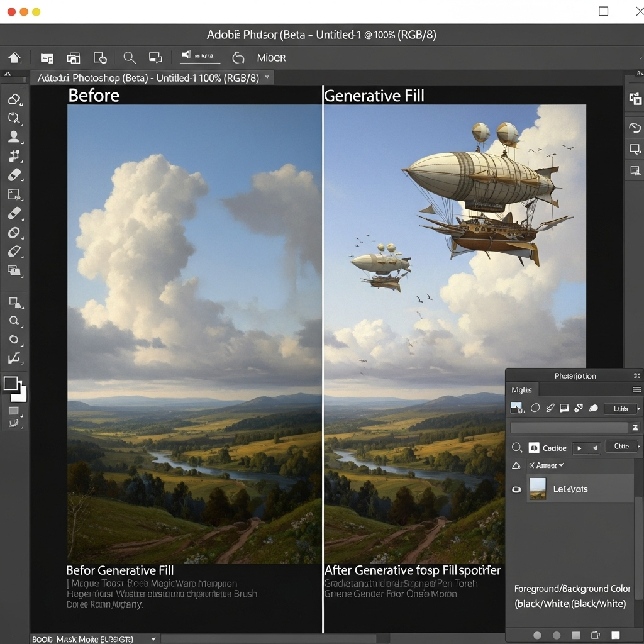Toggle the Levels layer visibility eye

516,489
